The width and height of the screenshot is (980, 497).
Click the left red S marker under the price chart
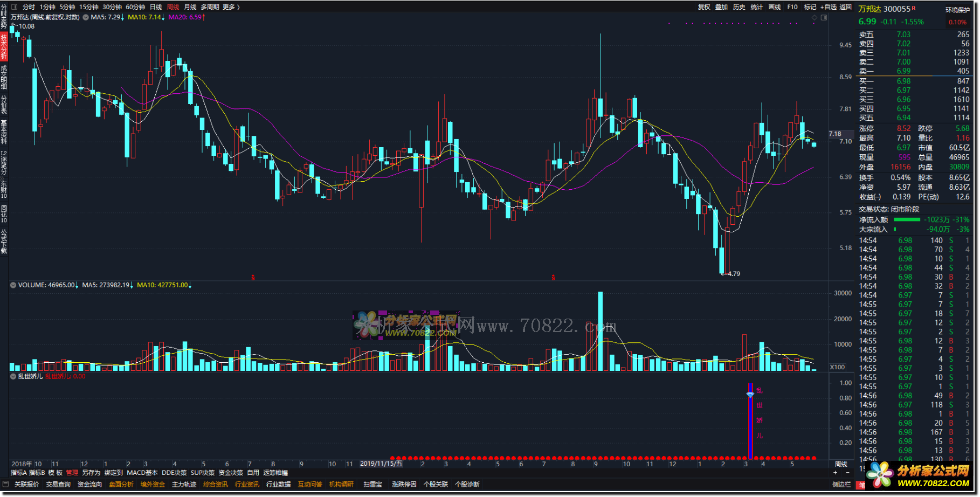tap(253, 278)
